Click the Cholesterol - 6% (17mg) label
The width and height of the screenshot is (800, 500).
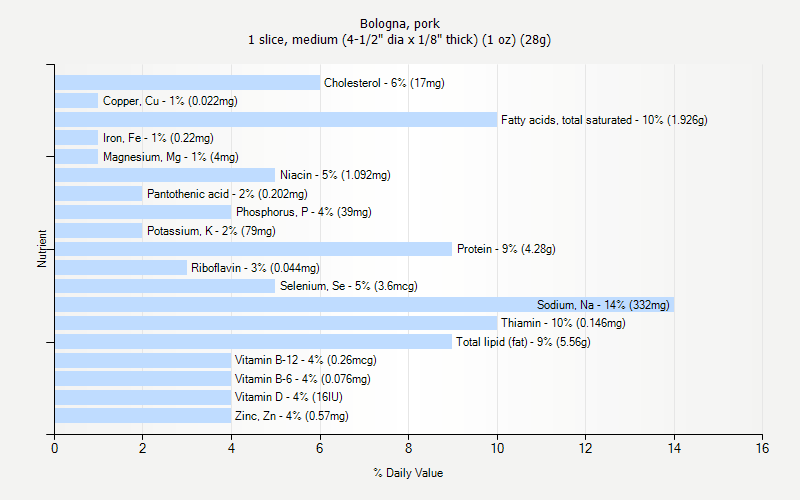click(x=384, y=83)
